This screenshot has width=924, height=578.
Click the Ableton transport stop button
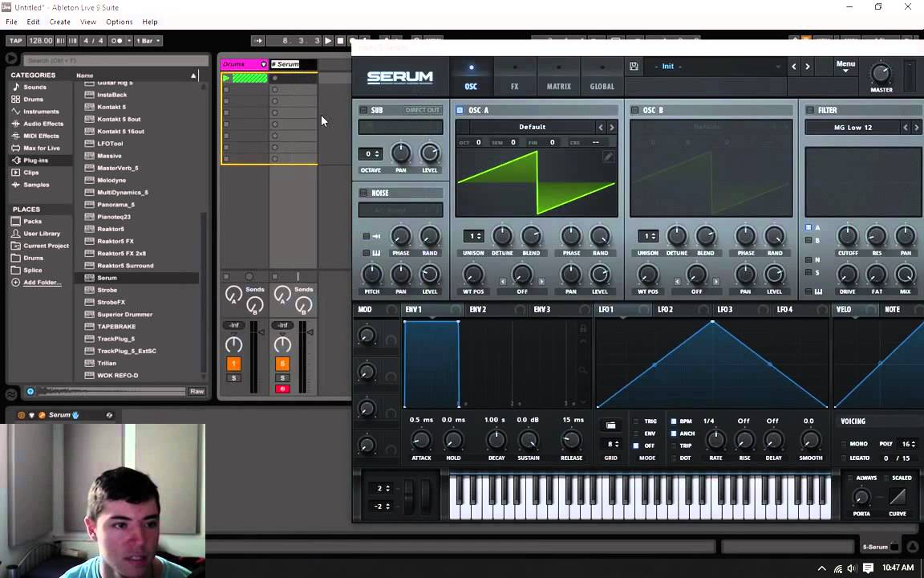[x=340, y=41]
